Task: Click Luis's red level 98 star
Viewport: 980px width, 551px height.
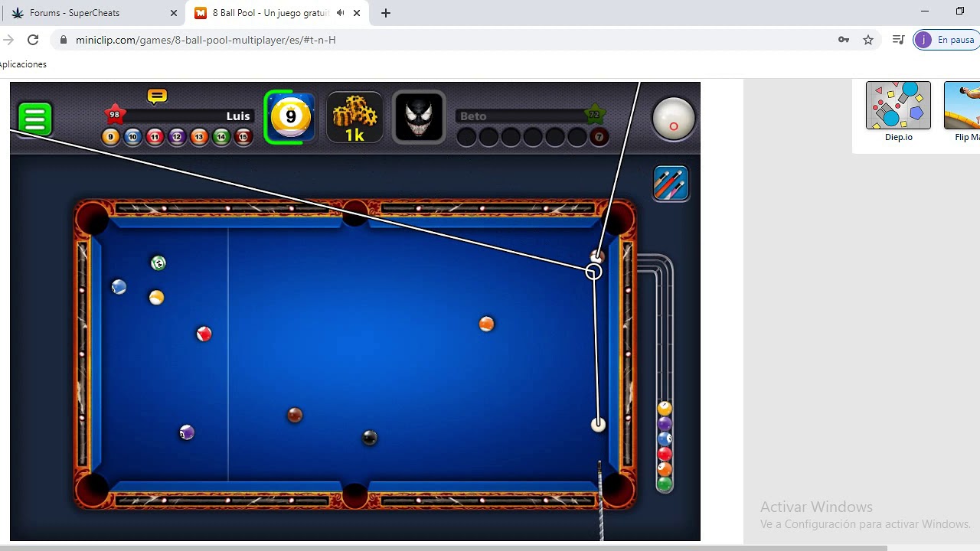Action: 114,115
